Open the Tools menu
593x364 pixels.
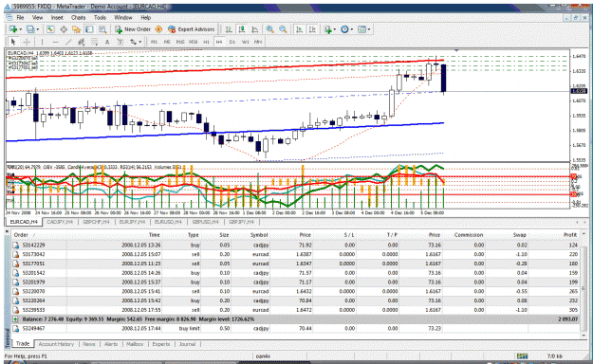coord(100,17)
